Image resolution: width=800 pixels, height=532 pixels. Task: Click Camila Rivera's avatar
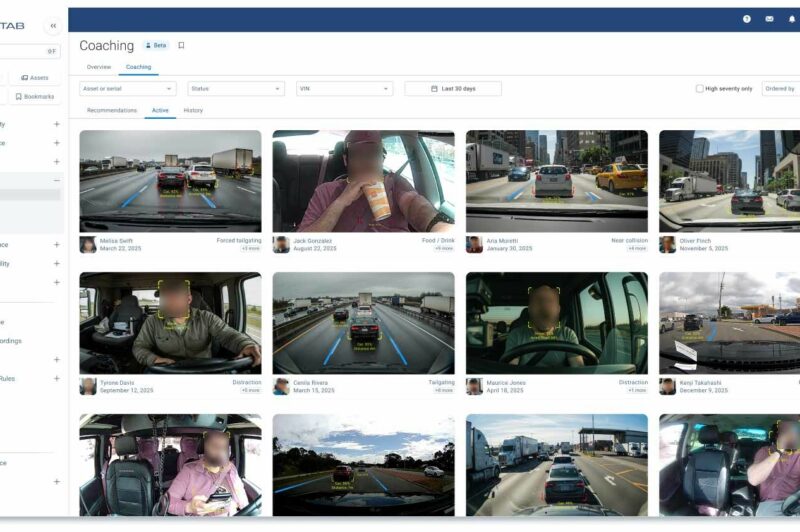click(281, 387)
